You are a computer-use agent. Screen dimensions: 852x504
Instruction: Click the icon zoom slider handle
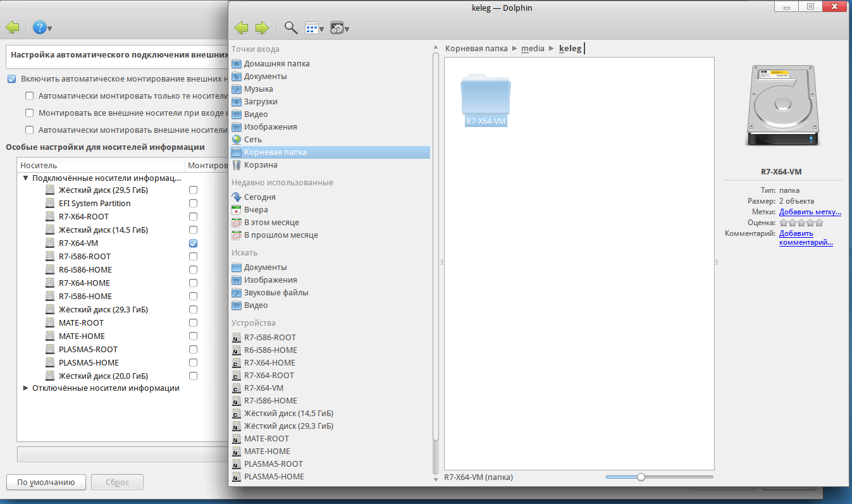pos(641,477)
